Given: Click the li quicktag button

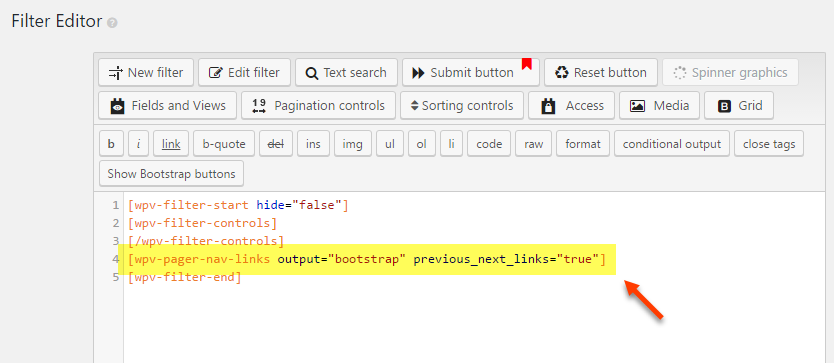Looking at the screenshot, I should coord(452,144).
